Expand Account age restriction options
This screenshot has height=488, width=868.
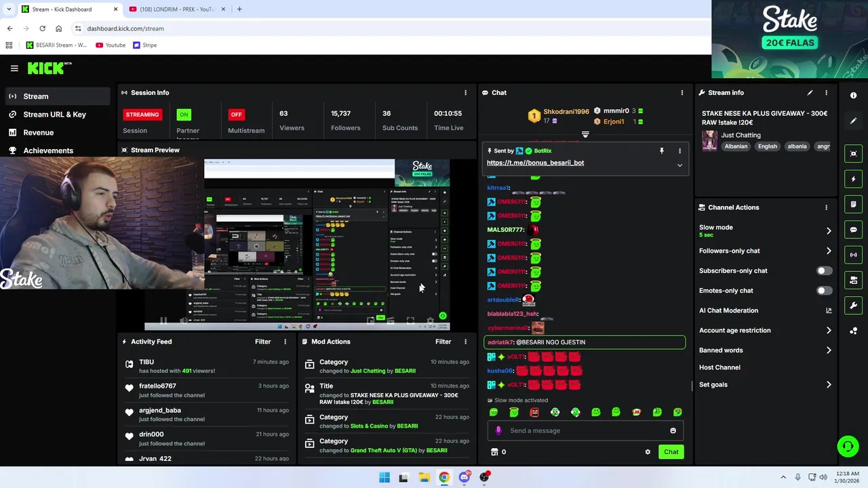point(829,331)
